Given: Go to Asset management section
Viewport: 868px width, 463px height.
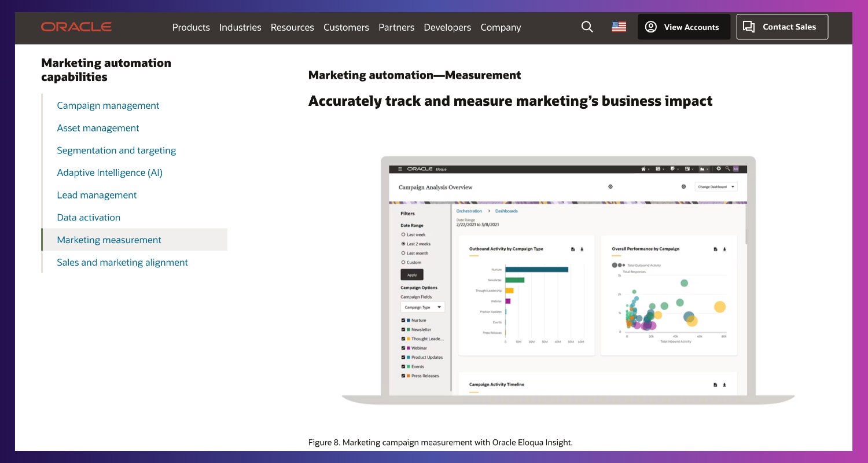Looking at the screenshot, I should (x=98, y=128).
